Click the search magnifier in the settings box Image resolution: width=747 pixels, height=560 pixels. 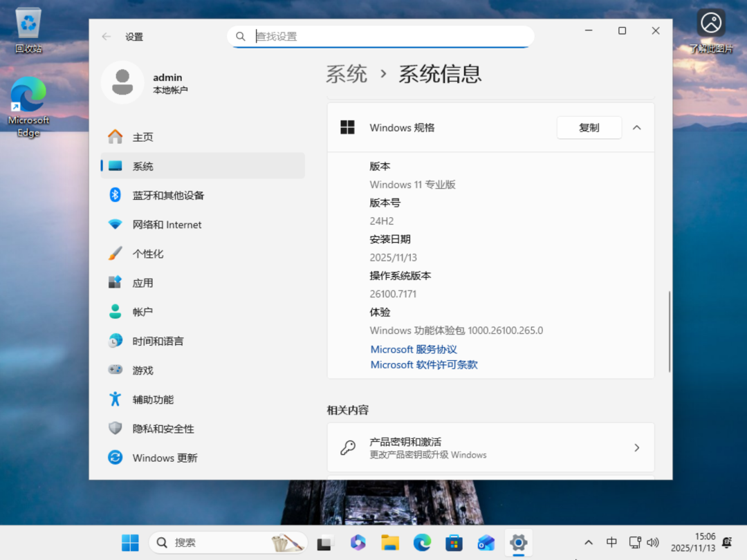pyautogui.click(x=241, y=36)
